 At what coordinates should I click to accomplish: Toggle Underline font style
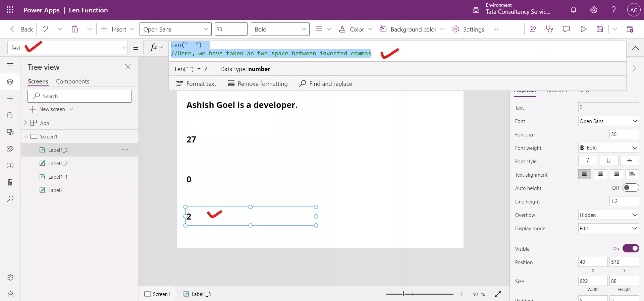point(608,161)
